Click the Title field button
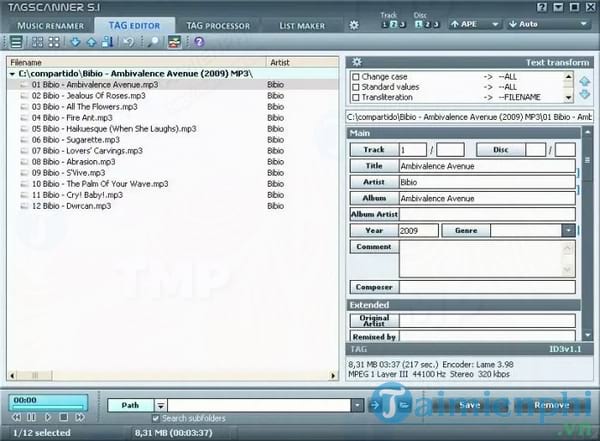 point(374,166)
